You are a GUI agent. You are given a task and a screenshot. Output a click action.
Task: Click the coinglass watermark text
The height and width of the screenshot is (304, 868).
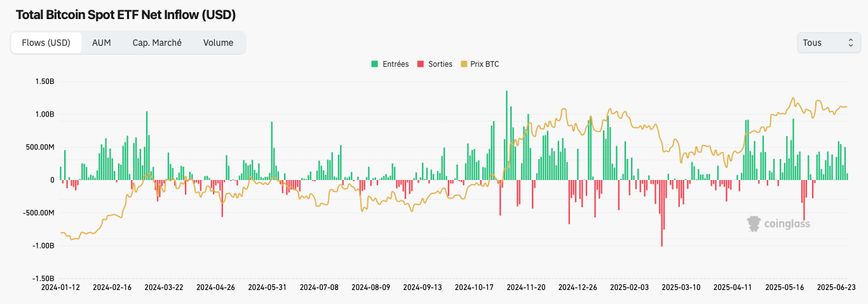coord(787,224)
